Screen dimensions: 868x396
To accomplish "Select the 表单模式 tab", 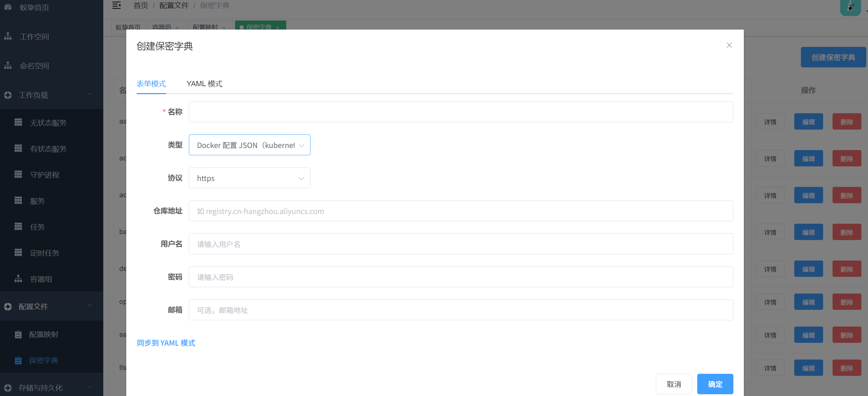I will coord(151,84).
